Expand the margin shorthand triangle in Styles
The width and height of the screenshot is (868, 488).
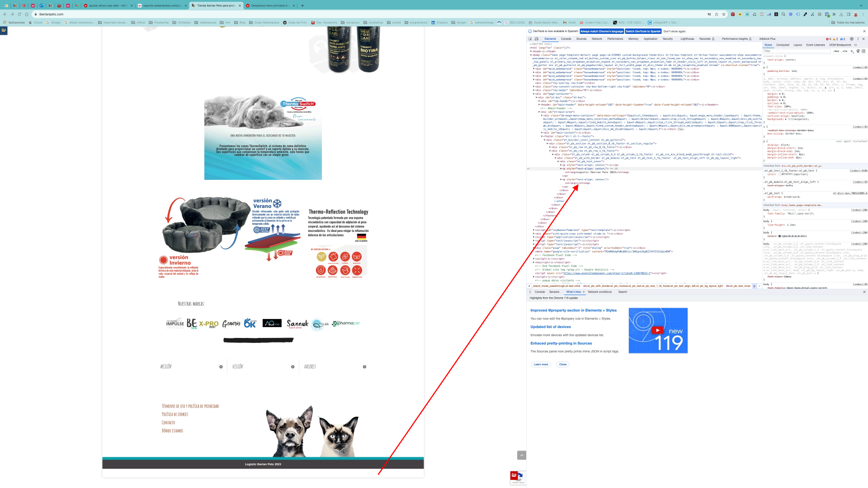(779, 94)
